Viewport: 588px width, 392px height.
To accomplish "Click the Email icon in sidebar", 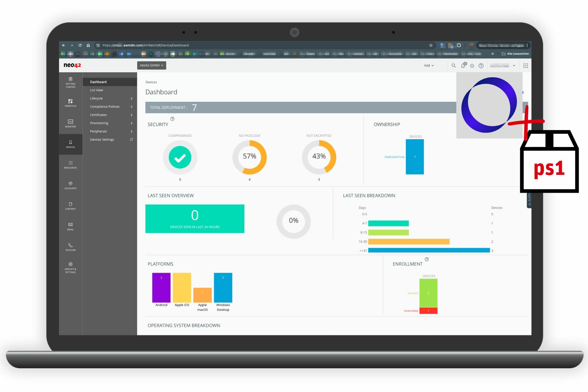I will click(x=70, y=226).
